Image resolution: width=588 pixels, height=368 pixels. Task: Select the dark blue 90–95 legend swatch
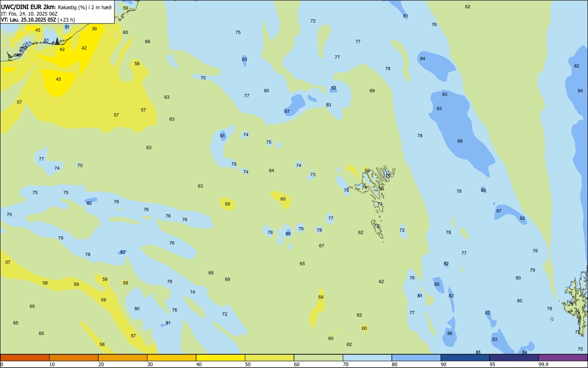pos(465,357)
